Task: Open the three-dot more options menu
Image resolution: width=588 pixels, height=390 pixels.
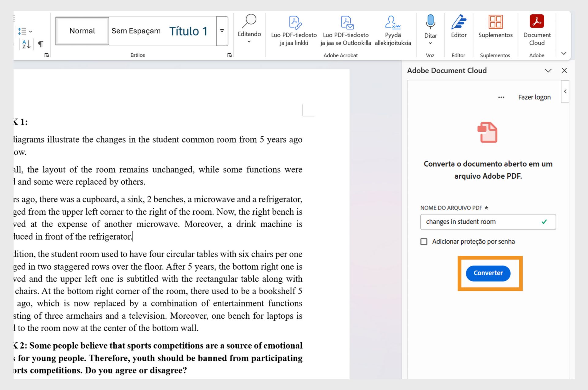Action: [501, 97]
